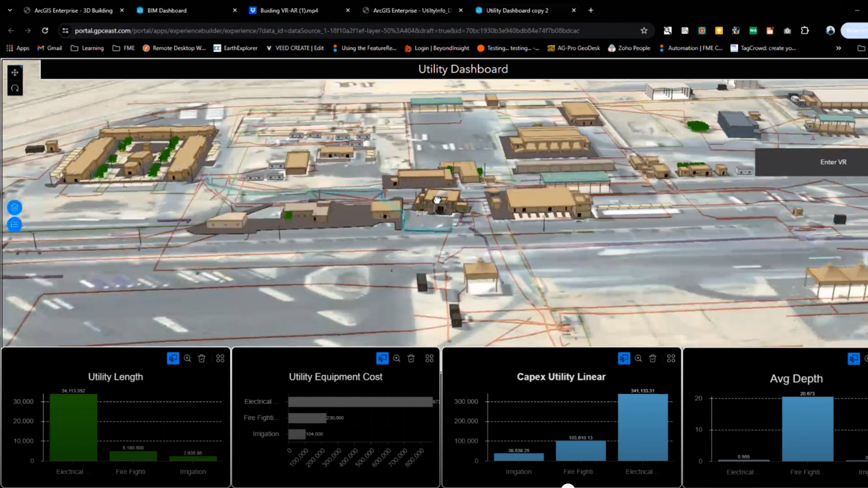868x488 pixels.
Task: Open more options on Utility Length chart
Action: pos(220,358)
